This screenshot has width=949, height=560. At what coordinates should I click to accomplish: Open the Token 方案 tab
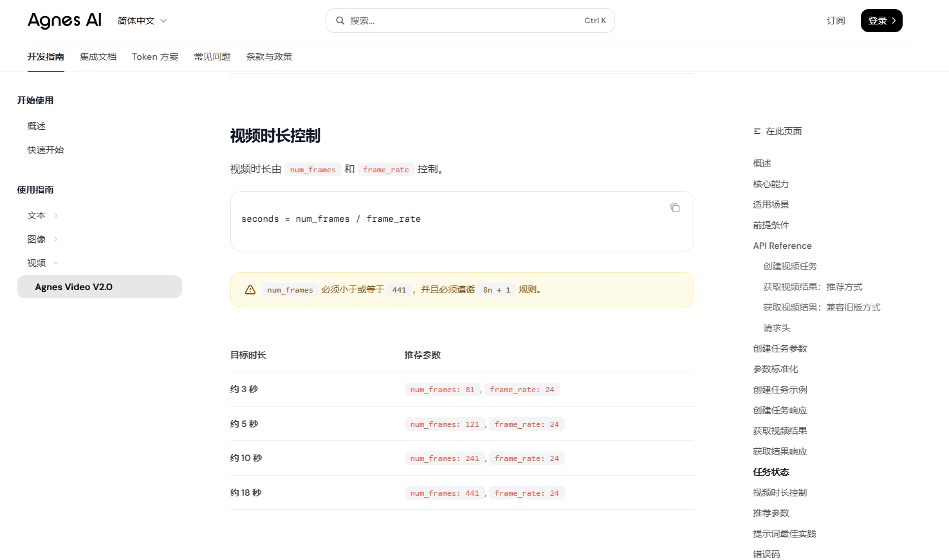[x=156, y=57]
